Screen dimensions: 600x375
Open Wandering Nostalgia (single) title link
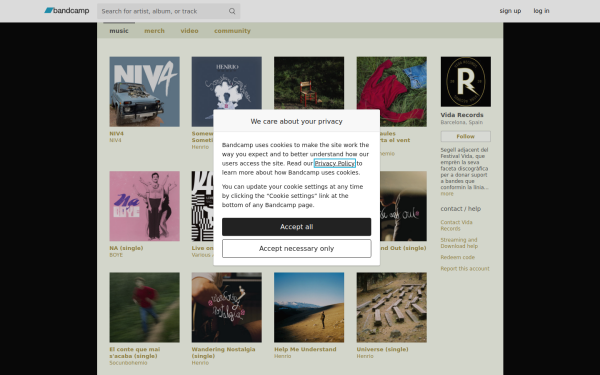[x=223, y=352]
